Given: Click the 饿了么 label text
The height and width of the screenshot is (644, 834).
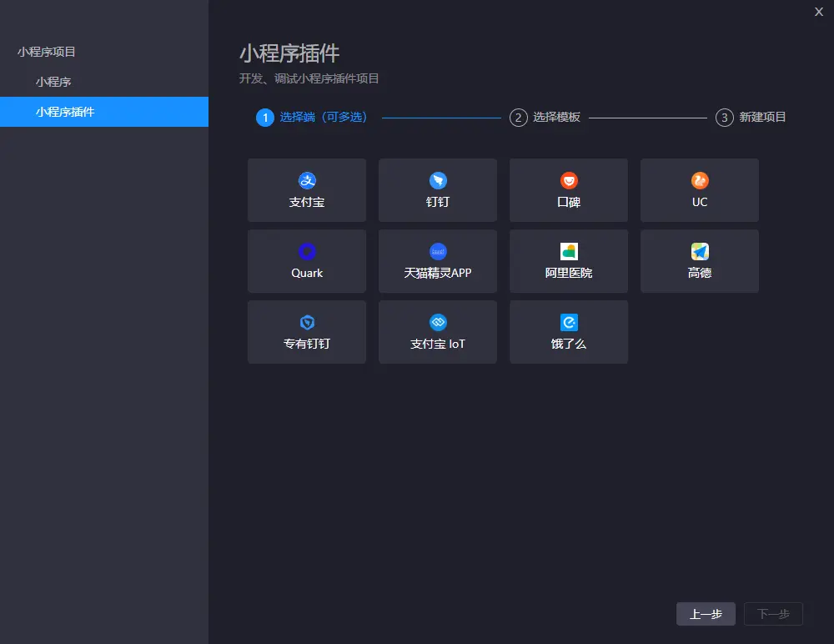Looking at the screenshot, I should click(569, 344).
